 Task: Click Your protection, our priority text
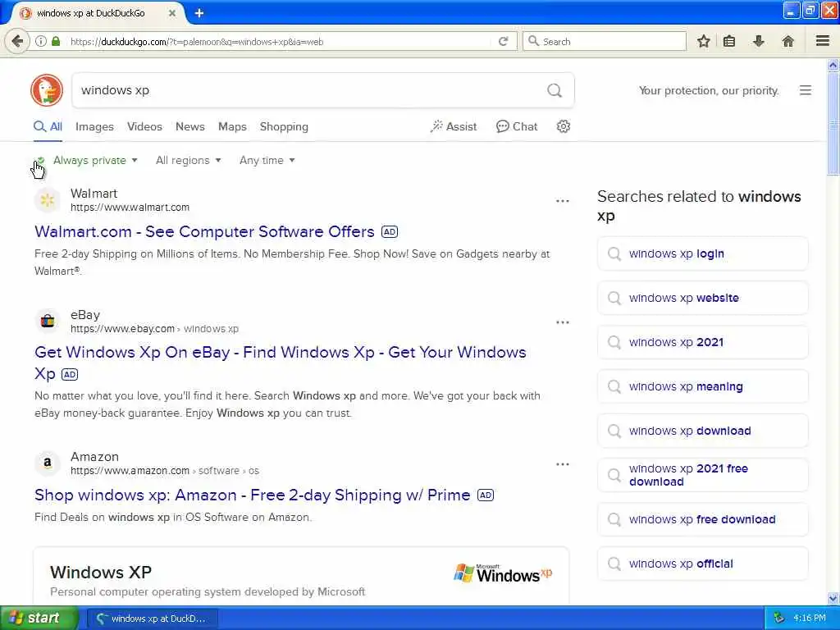click(708, 90)
